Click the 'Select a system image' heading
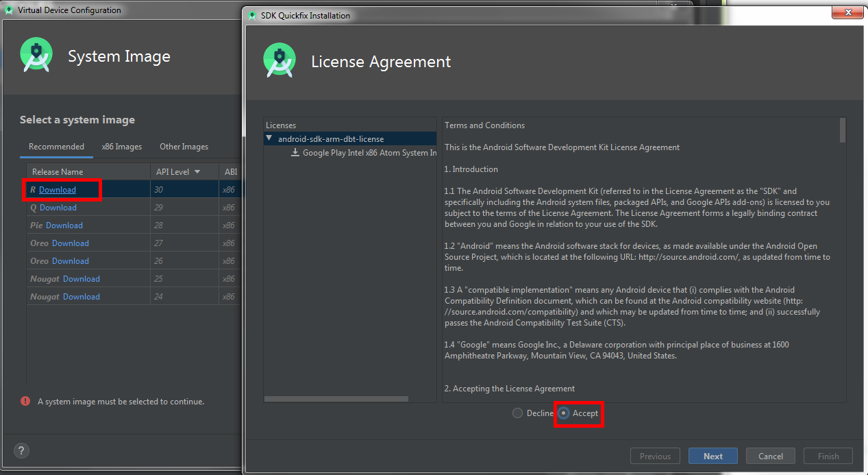 (77, 120)
